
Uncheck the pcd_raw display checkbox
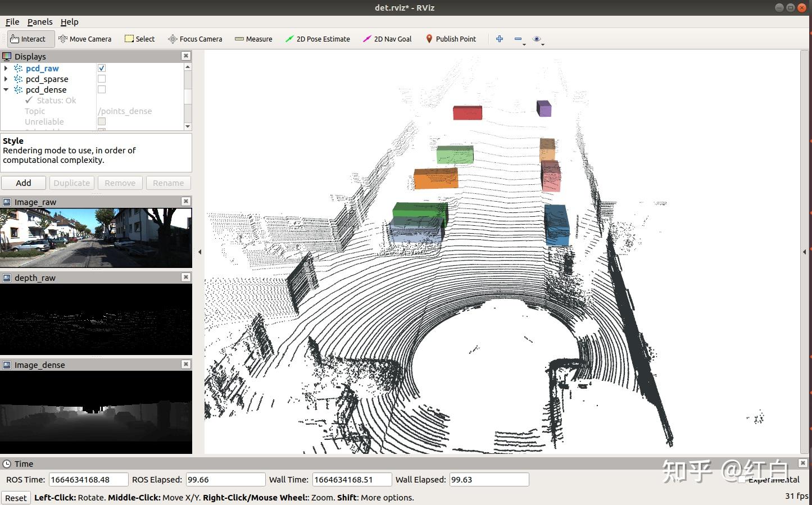(102, 68)
